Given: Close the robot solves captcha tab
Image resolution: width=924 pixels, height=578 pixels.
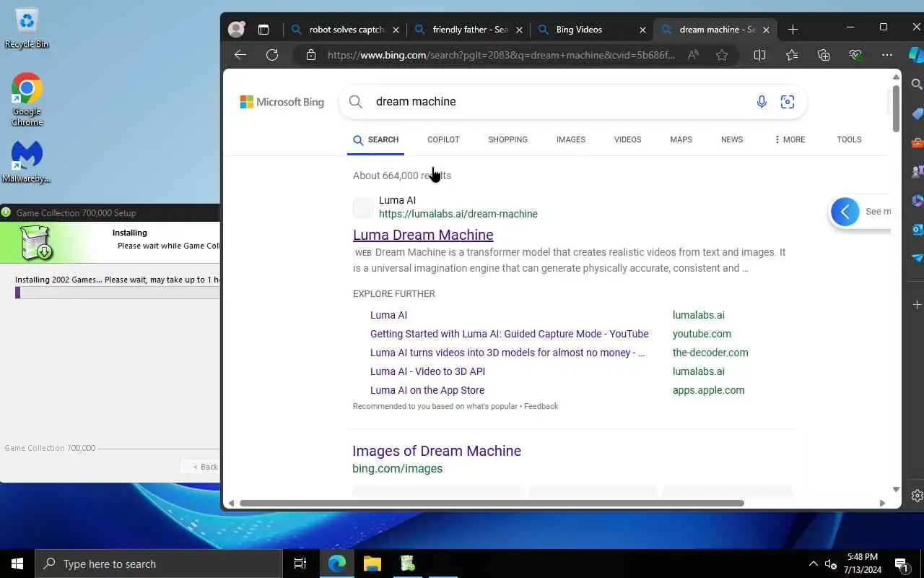Looking at the screenshot, I should tap(396, 30).
